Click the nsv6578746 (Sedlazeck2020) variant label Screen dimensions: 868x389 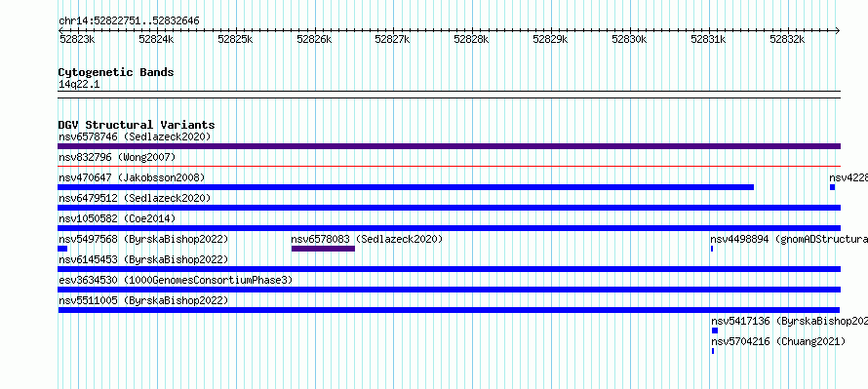pyautogui.click(x=135, y=136)
